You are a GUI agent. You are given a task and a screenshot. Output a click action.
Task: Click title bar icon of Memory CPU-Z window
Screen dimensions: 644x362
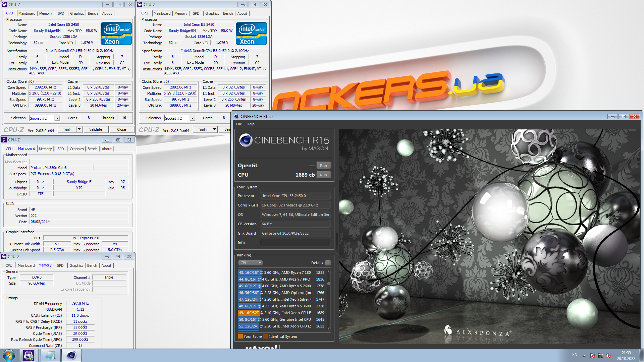pos(4,256)
